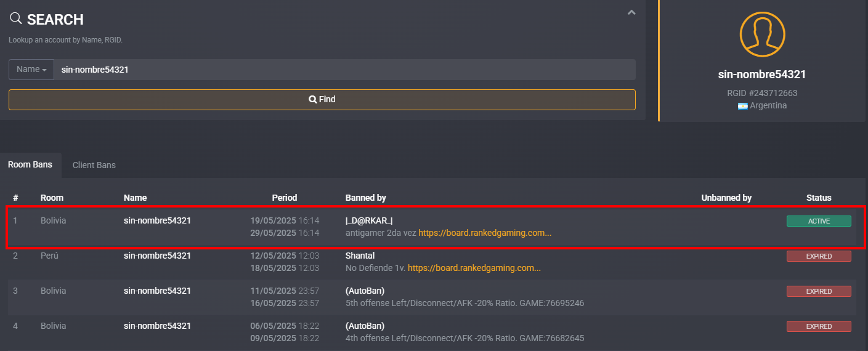Screen dimensions: 868x351
Task: Click the 19/05/2025 16:14 start date
Action: point(285,220)
